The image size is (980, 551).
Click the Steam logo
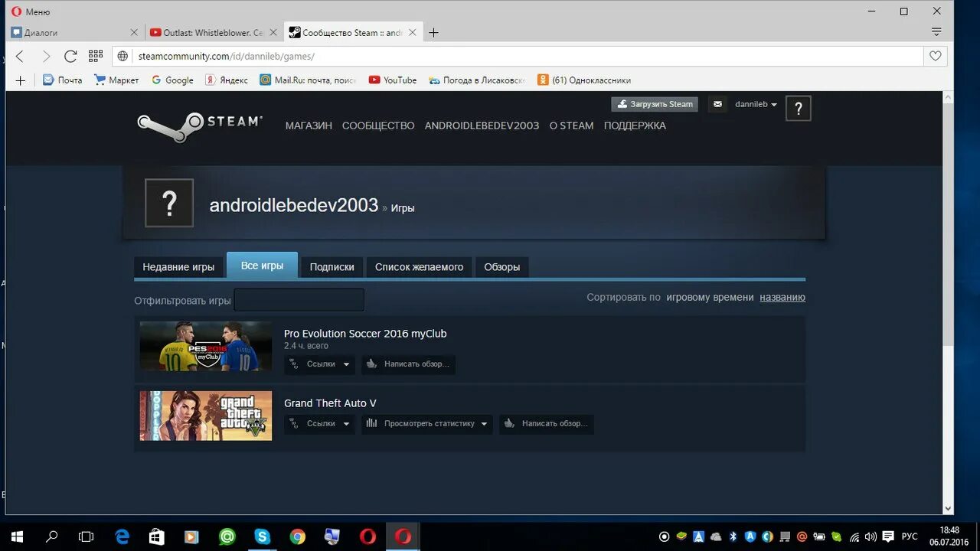click(x=200, y=127)
